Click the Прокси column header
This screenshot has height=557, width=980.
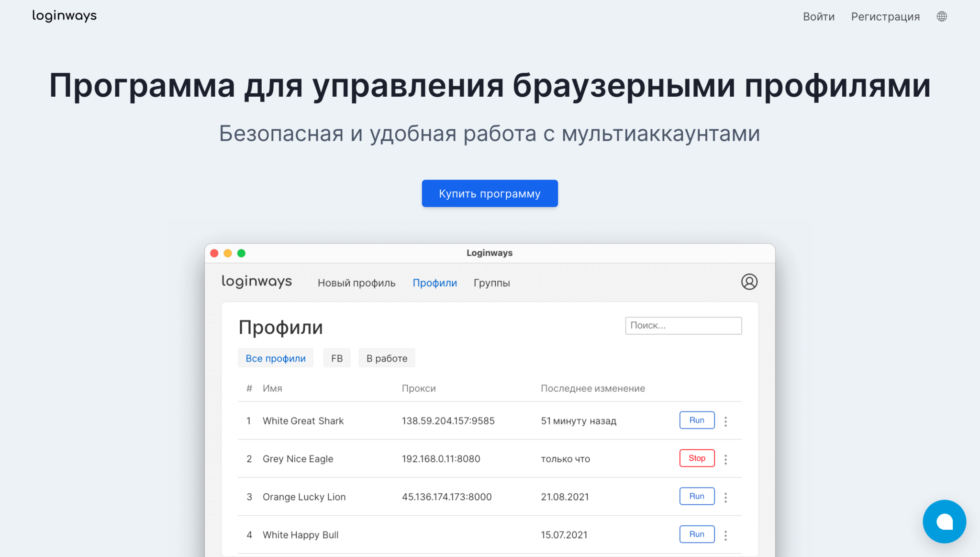(419, 388)
